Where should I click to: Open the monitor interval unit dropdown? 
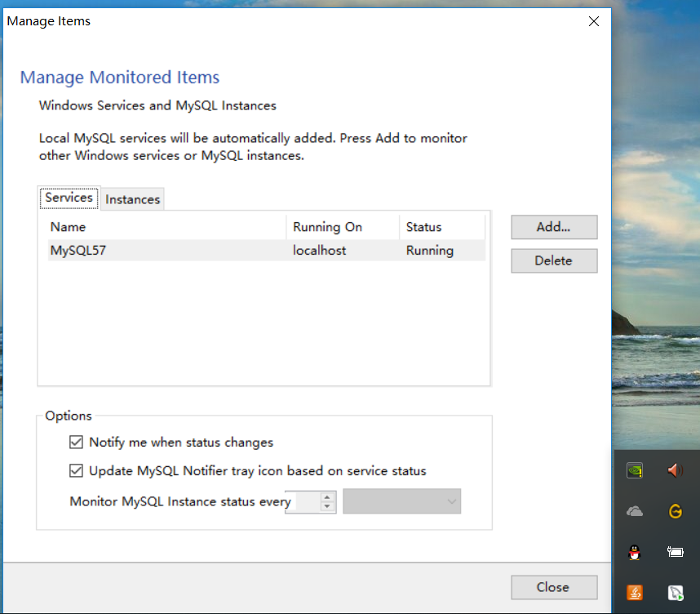401,501
